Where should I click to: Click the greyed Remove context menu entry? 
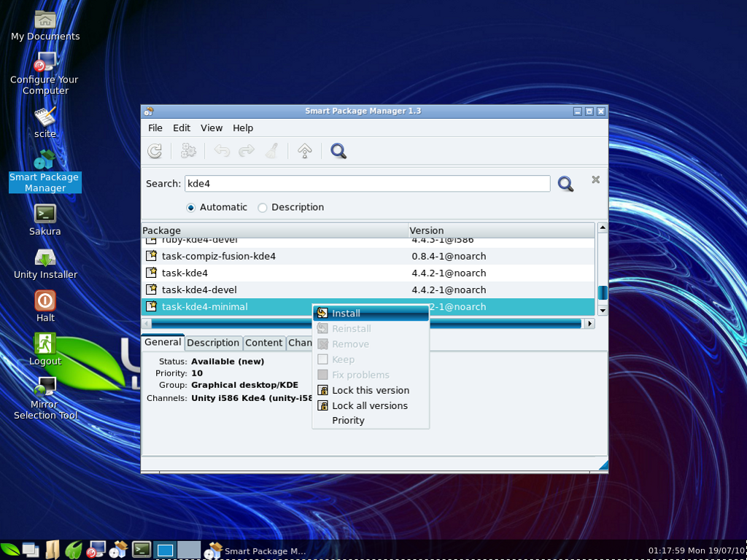(x=371, y=344)
